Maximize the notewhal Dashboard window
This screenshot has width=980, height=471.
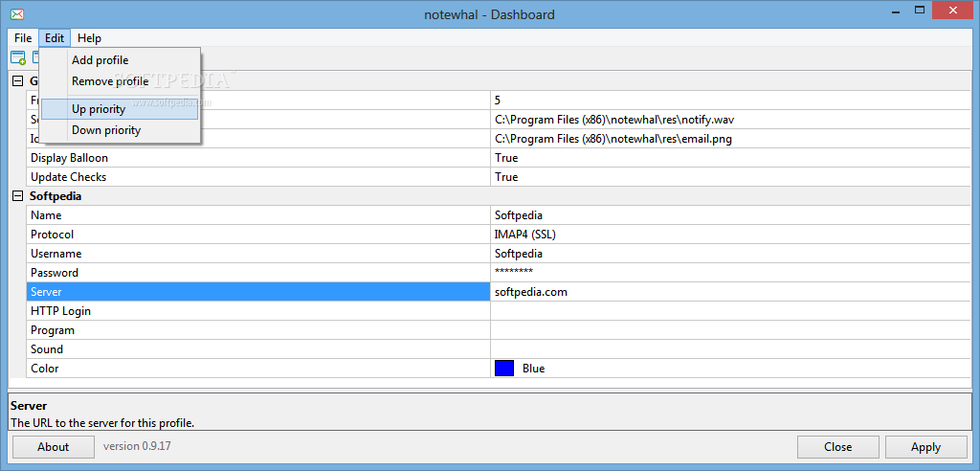920,10
